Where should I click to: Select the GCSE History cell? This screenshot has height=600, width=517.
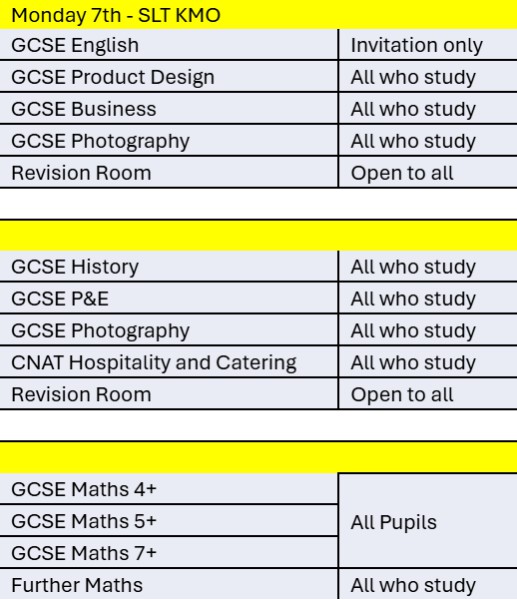coord(169,266)
